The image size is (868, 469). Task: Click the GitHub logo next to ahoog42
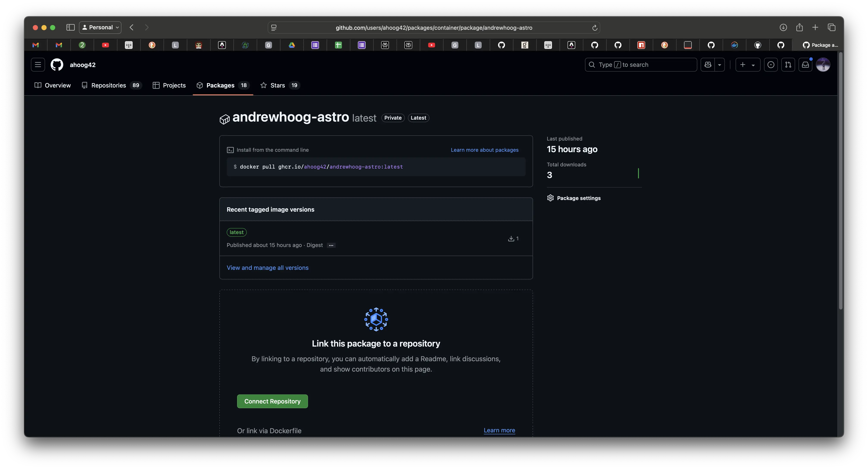pos(57,64)
